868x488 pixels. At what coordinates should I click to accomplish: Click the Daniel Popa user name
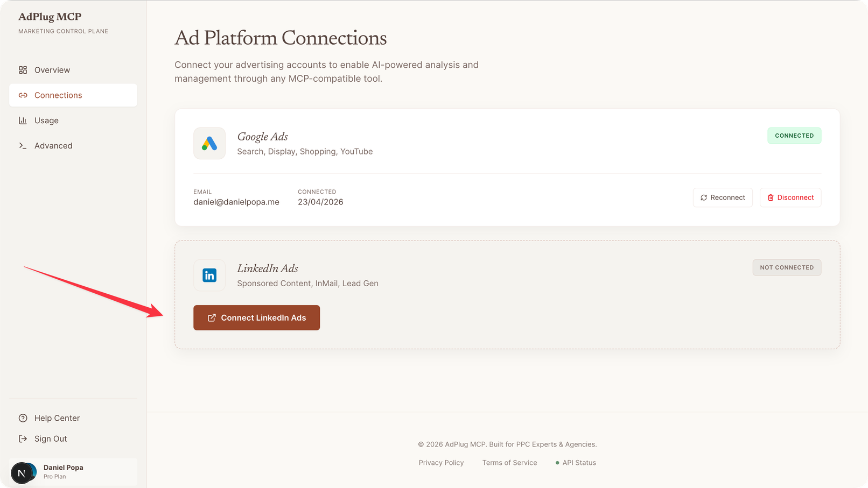[x=64, y=468]
